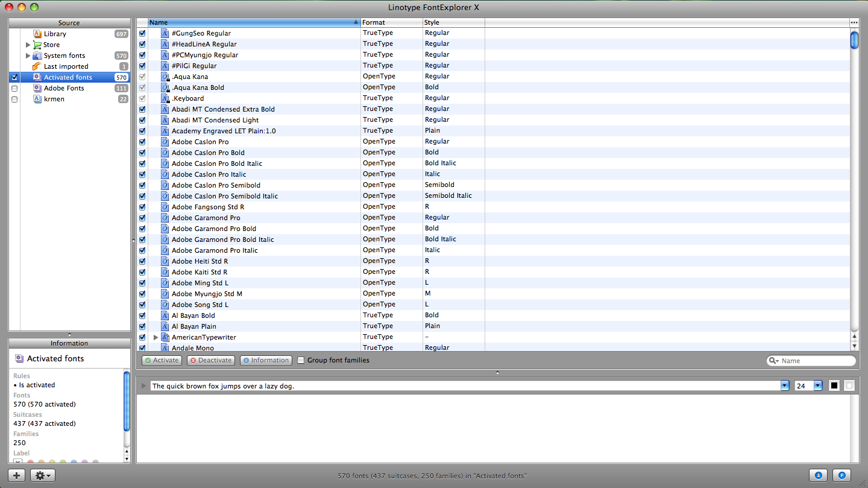Click the Academy Engraved LET font icon
The height and width of the screenshot is (488, 868).
pyautogui.click(x=165, y=131)
